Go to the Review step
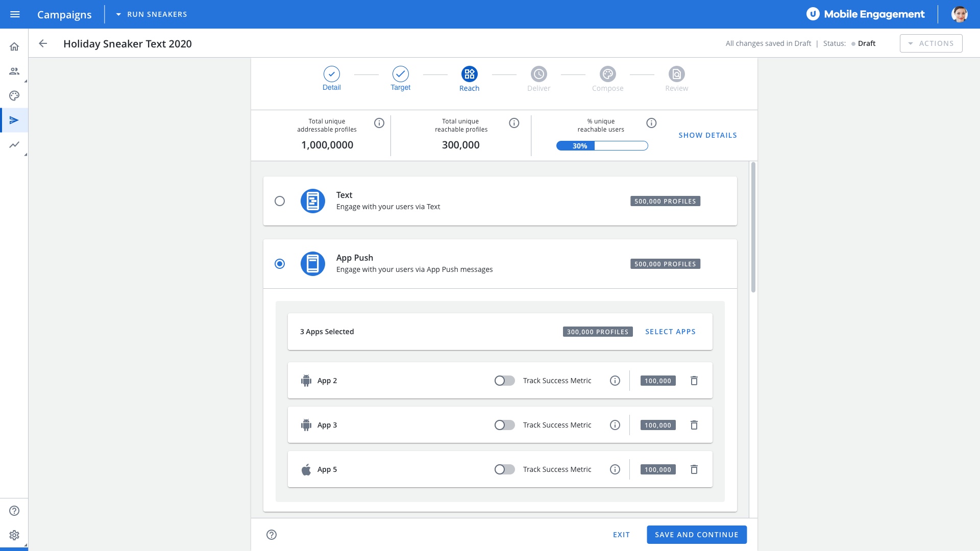The height and width of the screenshot is (551, 980). tap(676, 79)
